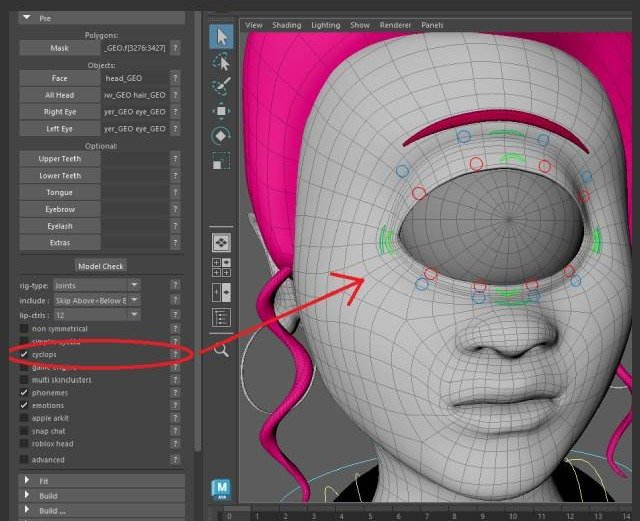Open help ? next to Eyelash
The width and height of the screenshot is (640, 521).
pyautogui.click(x=175, y=226)
